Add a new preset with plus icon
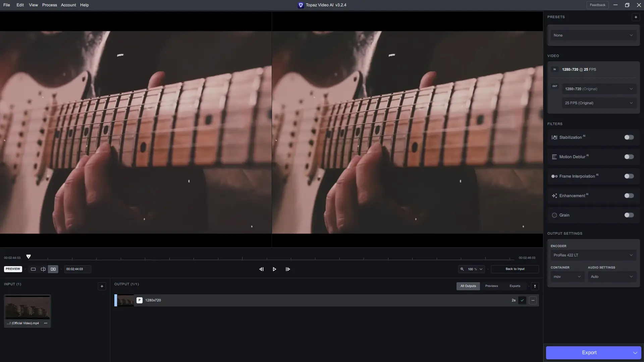Screen dimensions: 644x362 (x=636, y=17)
